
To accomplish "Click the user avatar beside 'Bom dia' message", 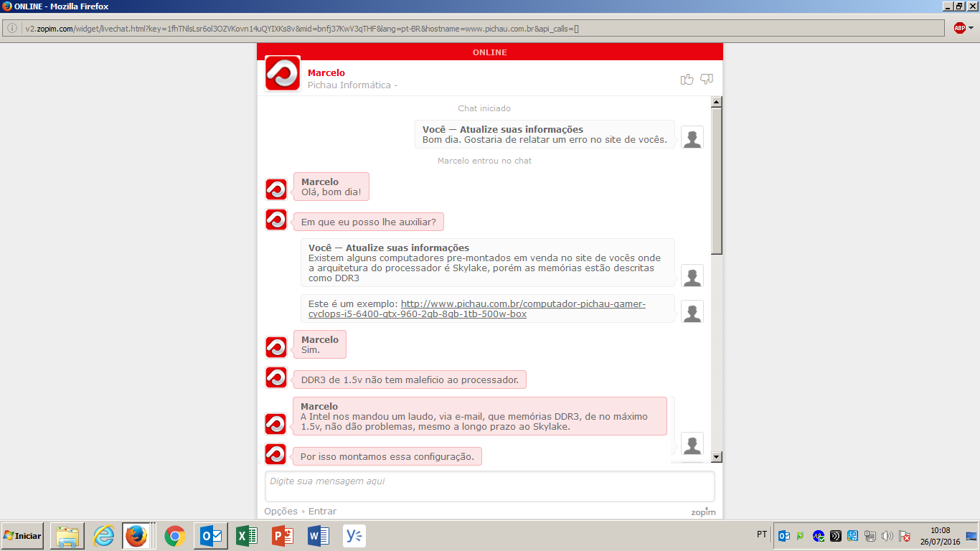I will pos(692,137).
